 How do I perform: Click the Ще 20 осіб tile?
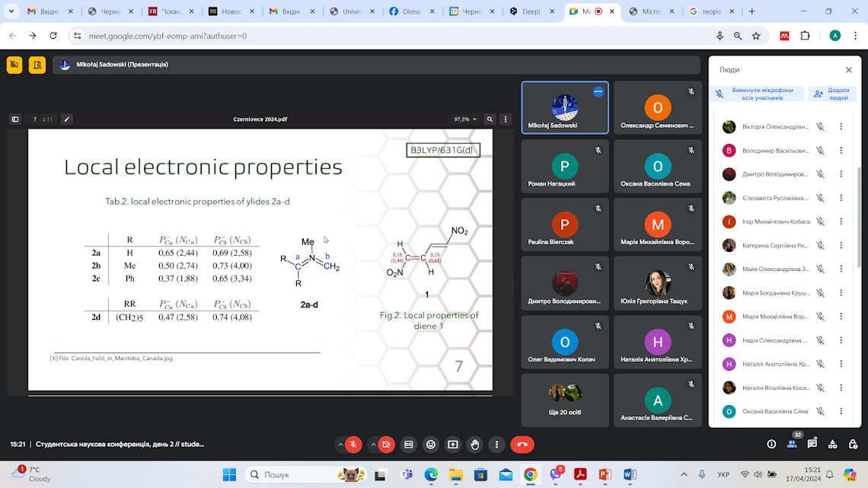pyautogui.click(x=565, y=400)
